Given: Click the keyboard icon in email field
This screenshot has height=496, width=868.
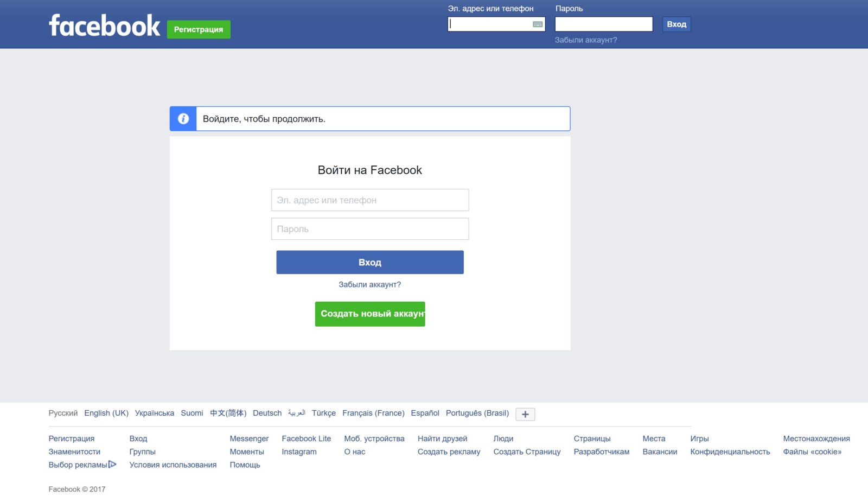Looking at the screenshot, I should point(538,24).
